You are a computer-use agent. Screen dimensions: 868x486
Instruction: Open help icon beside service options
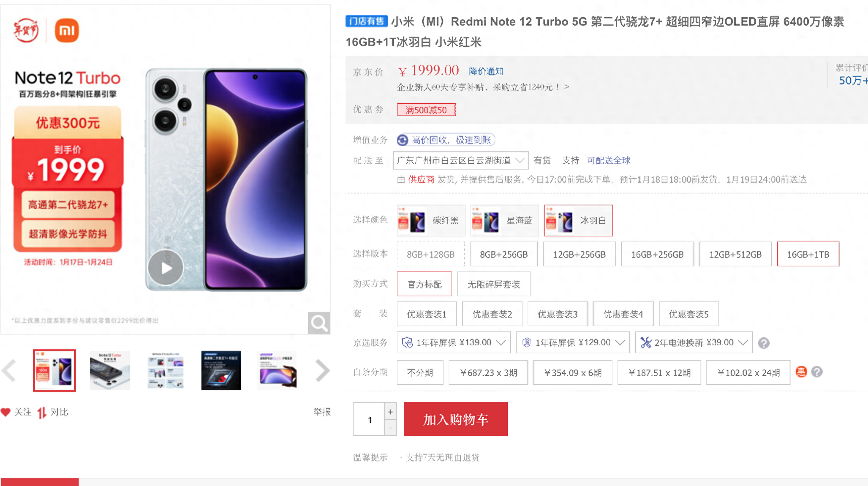[763, 343]
